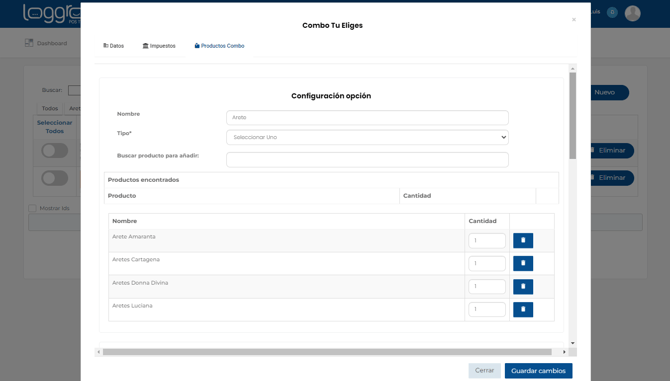Click the Nombre input field
Viewport: 670px width, 381px height.
(367, 117)
